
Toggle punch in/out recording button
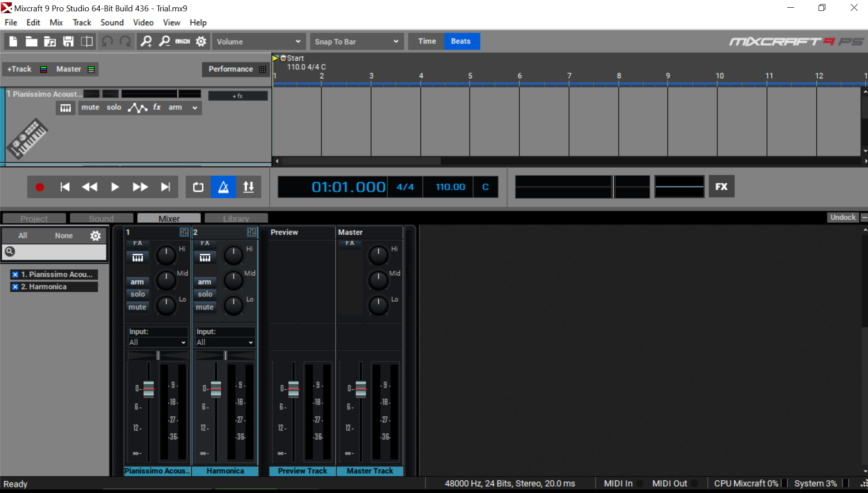[x=249, y=187]
